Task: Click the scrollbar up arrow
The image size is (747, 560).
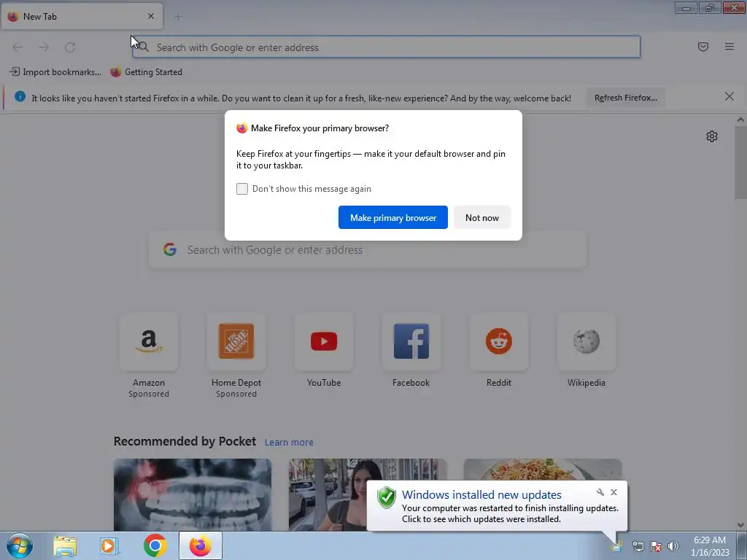Action: tap(740, 120)
